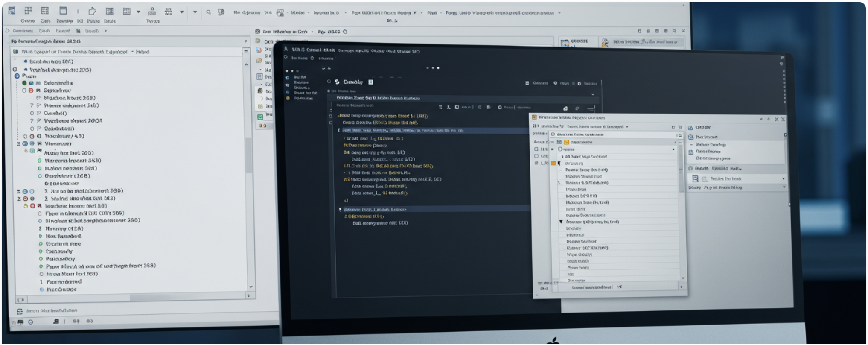Click the blue save-disk icon in top toolbar
This screenshot has width=868, height=345.
pos(12,11)
